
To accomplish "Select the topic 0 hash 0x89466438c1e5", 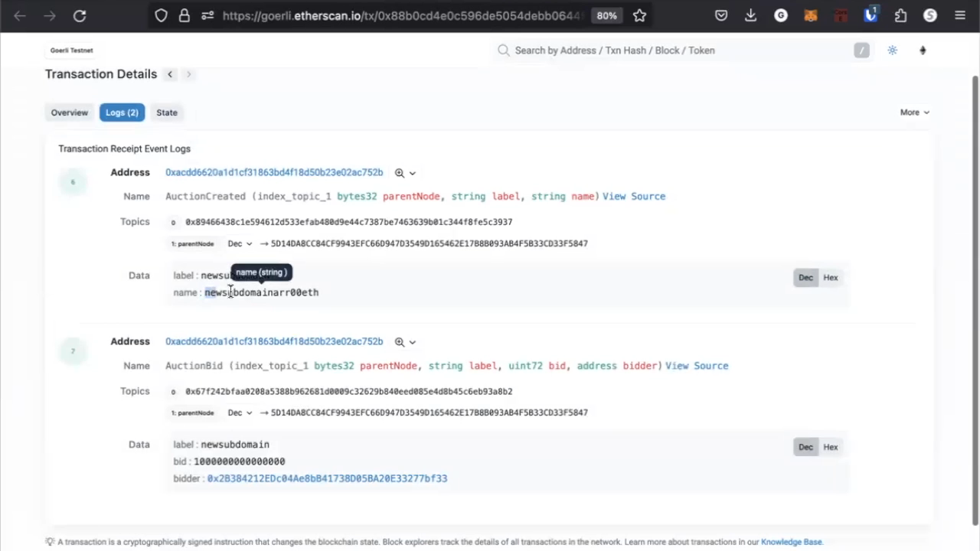I will click(349, 222).
